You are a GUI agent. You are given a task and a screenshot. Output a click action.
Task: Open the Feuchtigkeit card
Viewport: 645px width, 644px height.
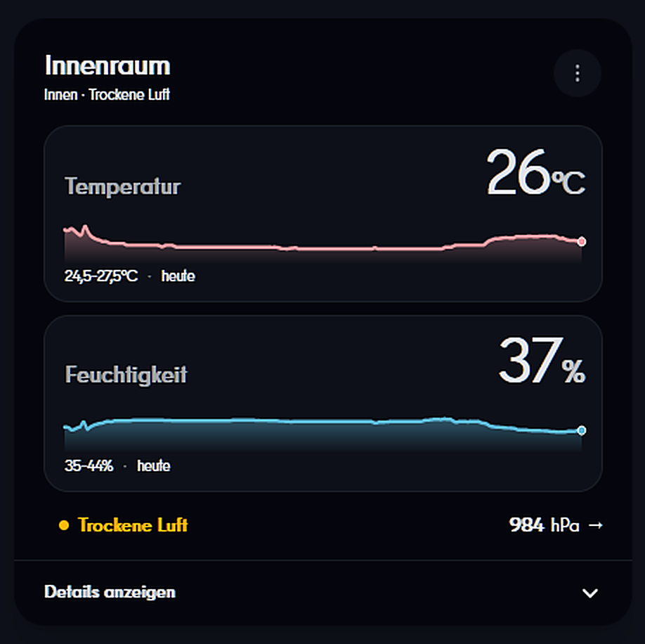(x=323, y=404)
